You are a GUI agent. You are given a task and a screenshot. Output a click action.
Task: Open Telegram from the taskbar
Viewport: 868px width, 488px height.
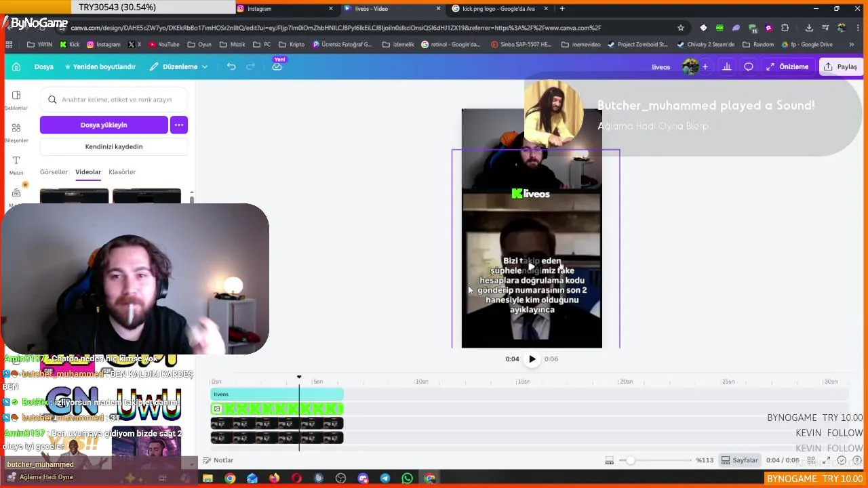coord(385,479)
